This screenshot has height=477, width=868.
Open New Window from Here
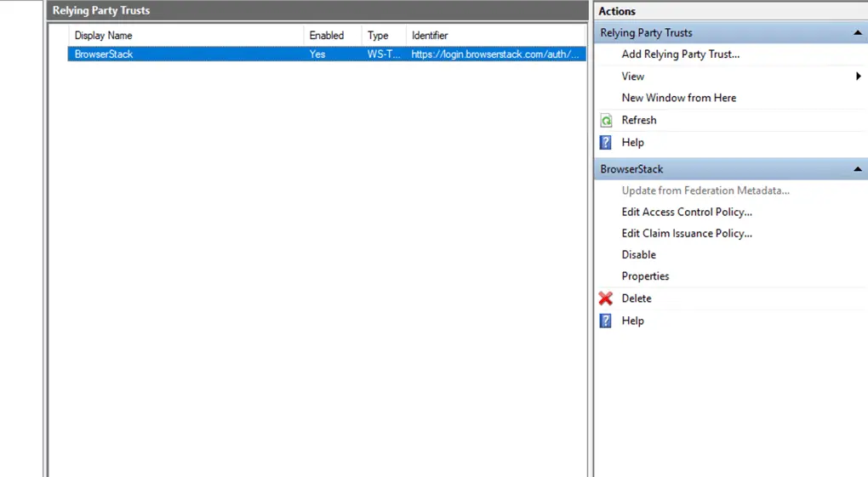(x=678, y=98)
